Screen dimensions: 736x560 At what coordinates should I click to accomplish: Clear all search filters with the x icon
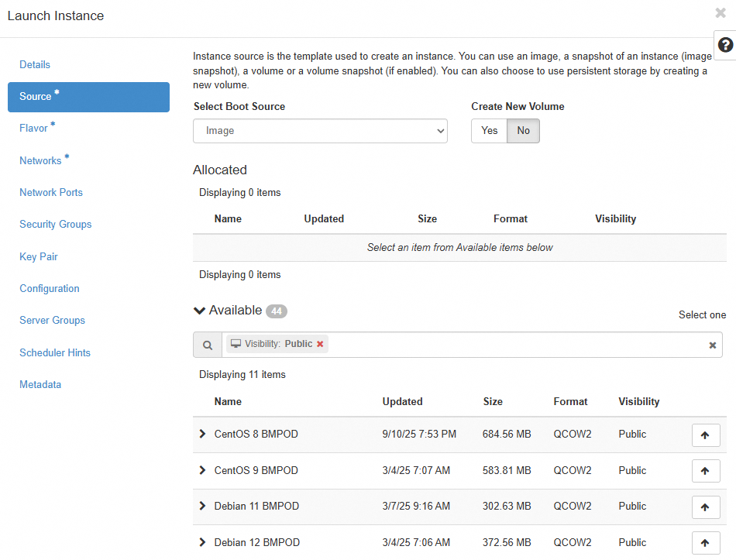712,345
